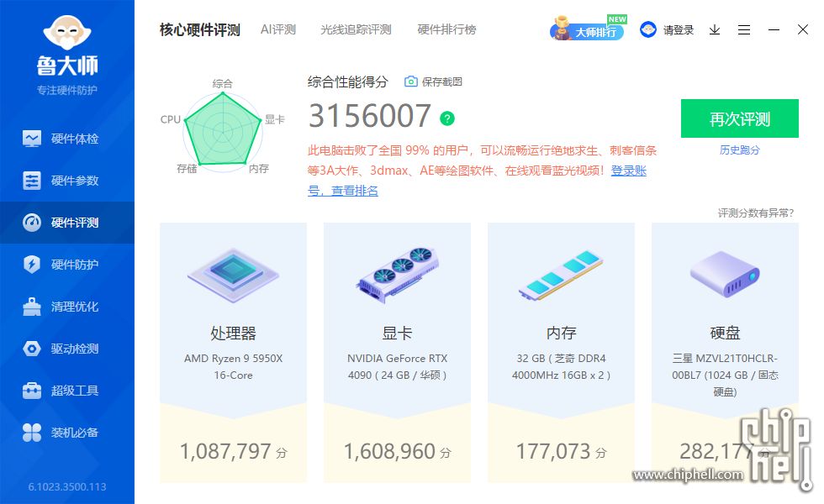Switch to the AI评测 tab

tap(278, 29)
